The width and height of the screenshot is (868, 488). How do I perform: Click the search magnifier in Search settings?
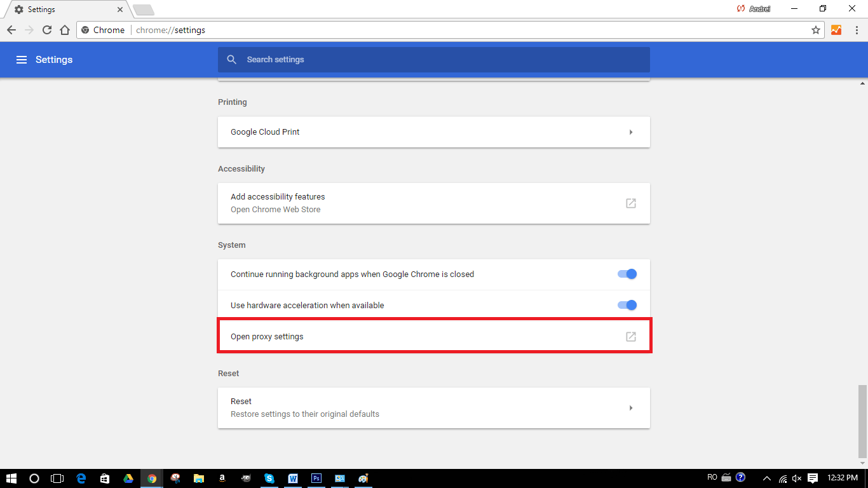(x=231, y=59)
